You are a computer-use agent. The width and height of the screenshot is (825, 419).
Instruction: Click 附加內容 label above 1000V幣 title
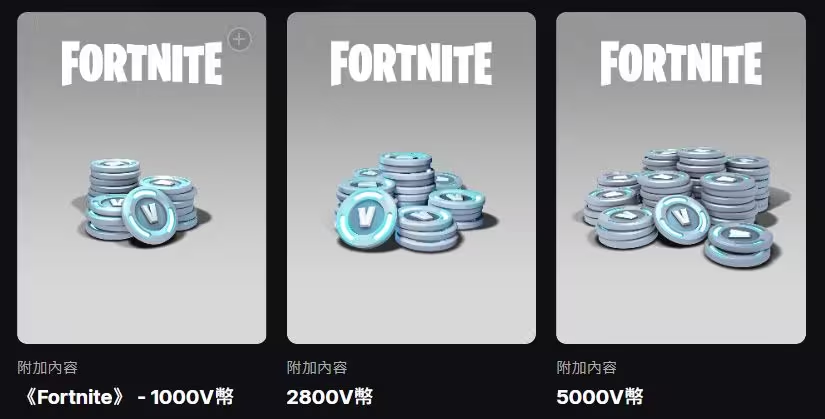click(47, 367)
